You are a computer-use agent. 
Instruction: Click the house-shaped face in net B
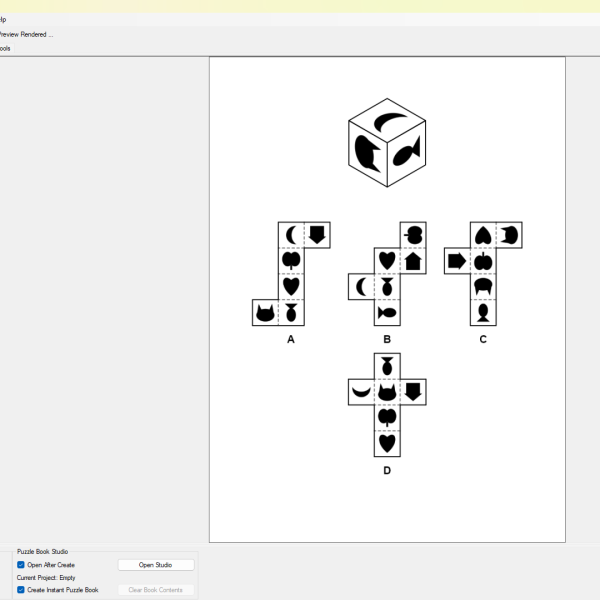point(413,261)
